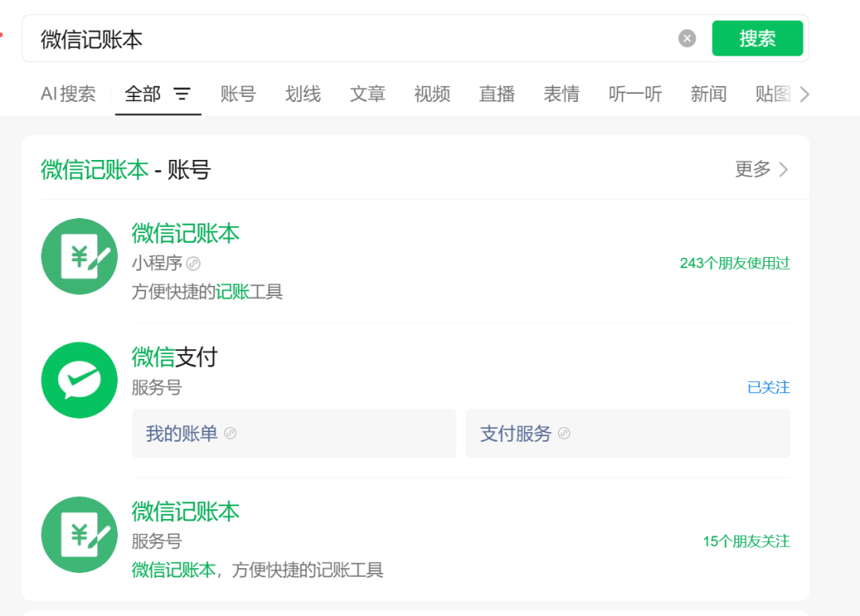Click the green 搜索 button
The height and width of the screenshot is (616, 860).
point(757,38)
